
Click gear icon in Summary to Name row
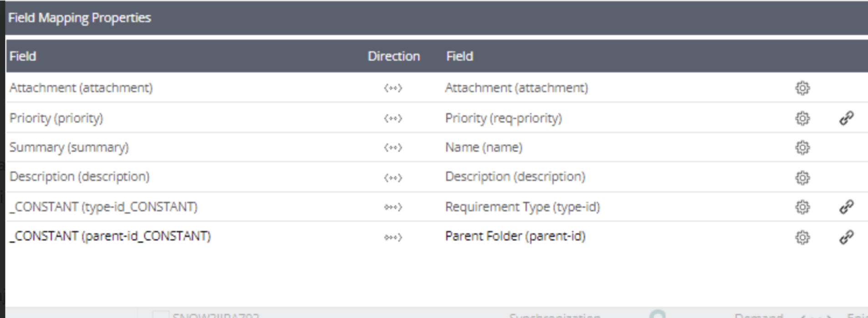coord(802,148)
